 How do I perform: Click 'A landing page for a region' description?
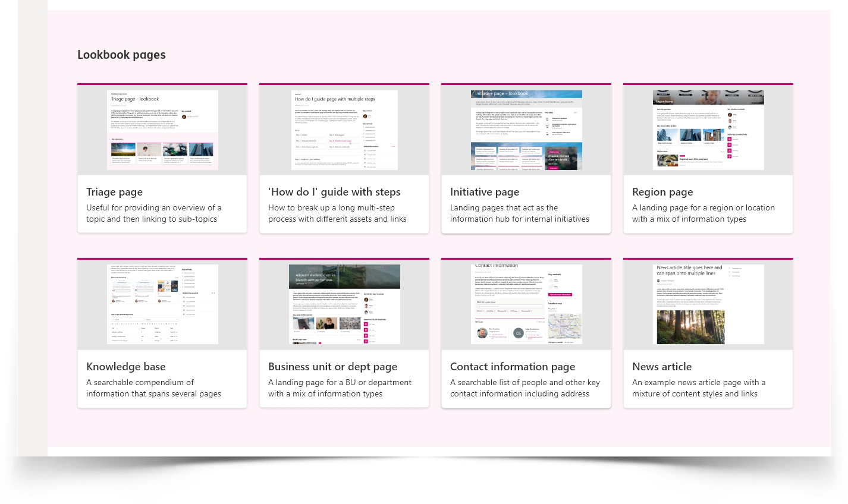703,213
